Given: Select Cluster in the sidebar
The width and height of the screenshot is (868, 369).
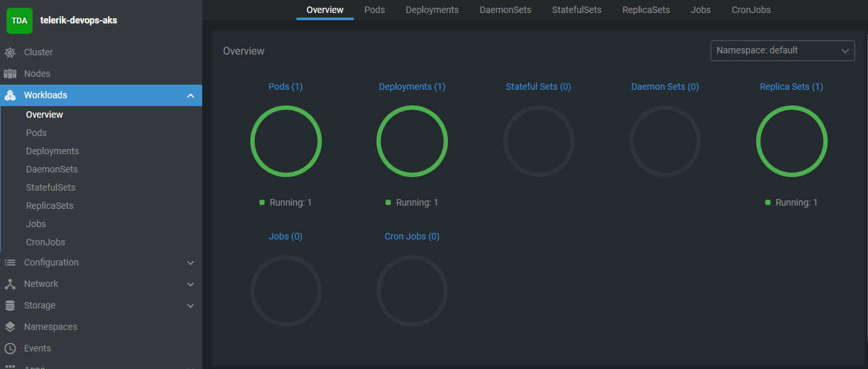Looking at the screenshot, I should click(101, 52).
